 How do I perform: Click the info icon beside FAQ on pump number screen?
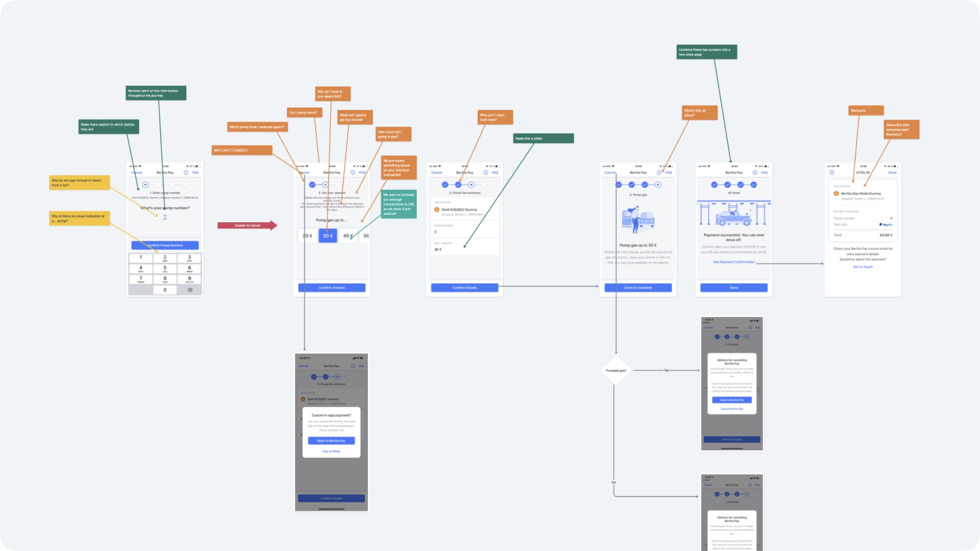tap(186, 173)
